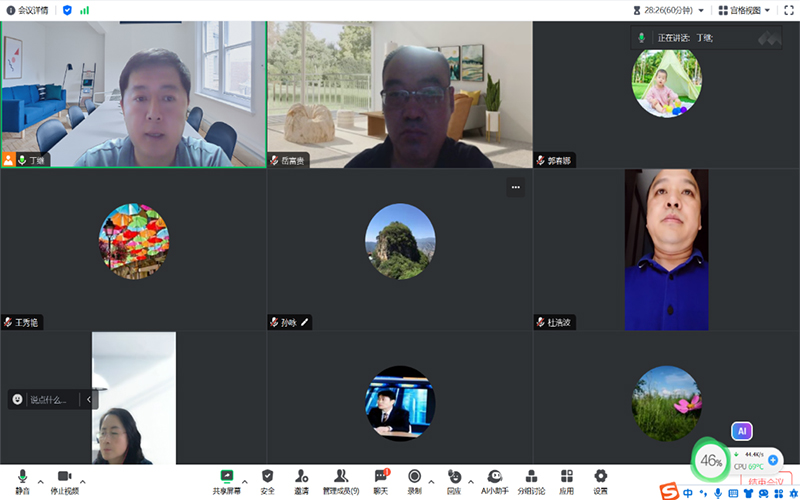Open the 设置 settings menu
This screenshot has height=500, width=800.
coord(600,480)
